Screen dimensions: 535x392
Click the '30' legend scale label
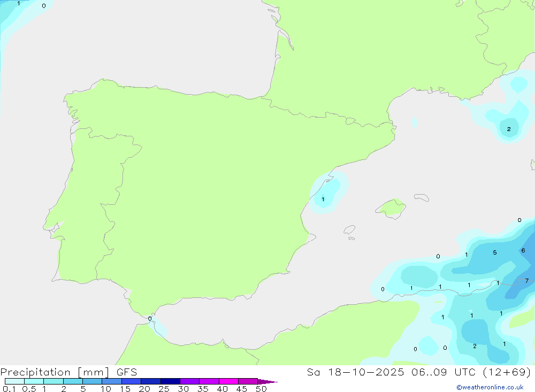[x=183, y=389]
